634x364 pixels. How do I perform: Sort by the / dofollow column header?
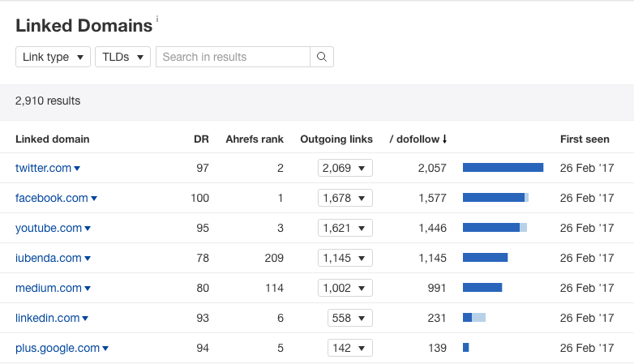pos(418,139)
